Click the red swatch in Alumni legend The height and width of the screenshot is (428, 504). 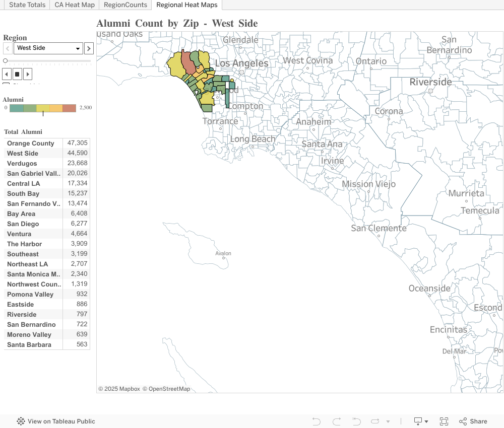69,108
